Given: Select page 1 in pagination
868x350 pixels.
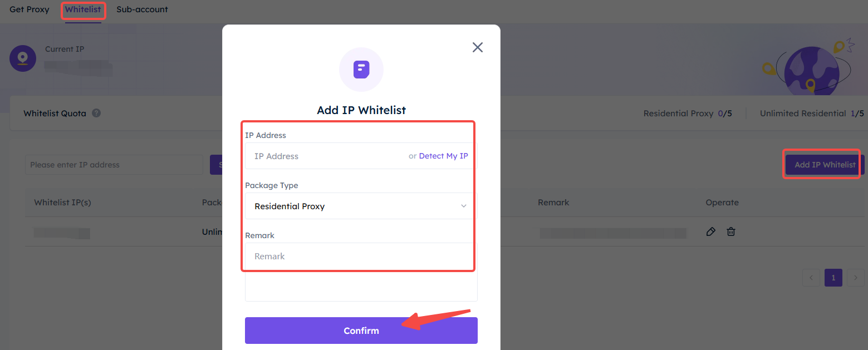Looking at the screenshot, I should 833,278.
